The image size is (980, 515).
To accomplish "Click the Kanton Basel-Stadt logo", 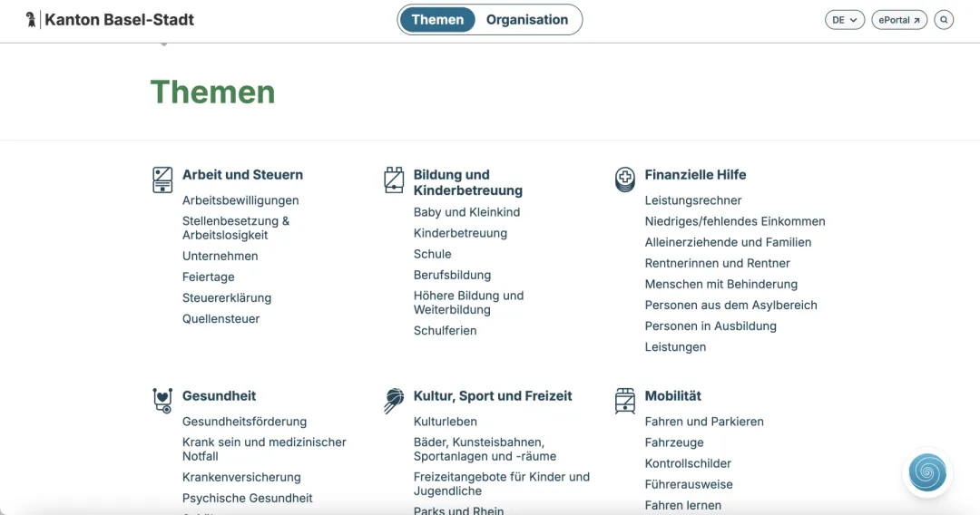I will coord(110,19).
